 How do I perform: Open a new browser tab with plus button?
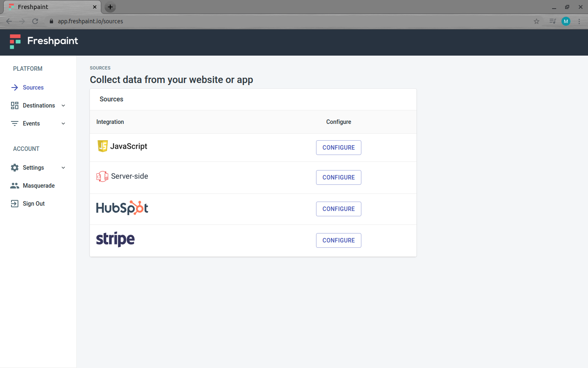pos(110,7)
